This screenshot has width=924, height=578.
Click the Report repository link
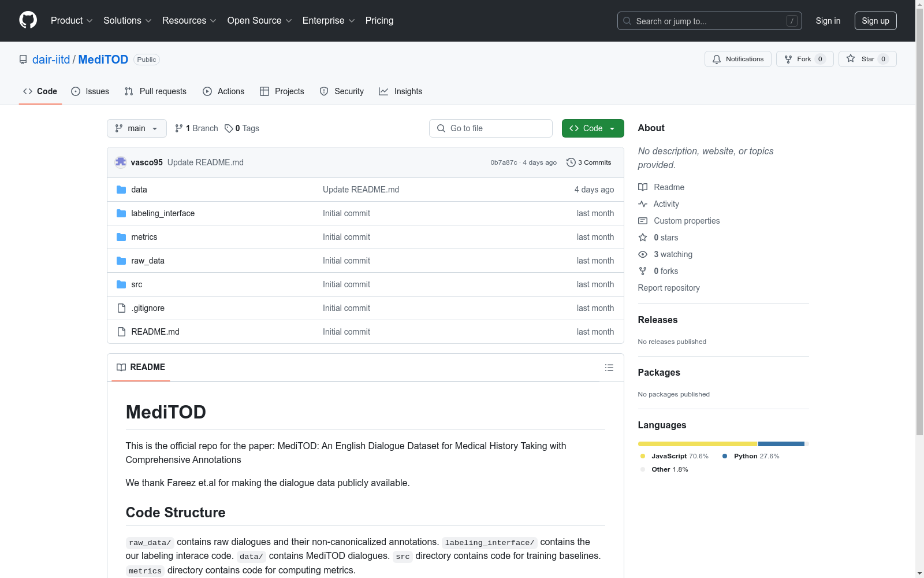coord(669,288)
